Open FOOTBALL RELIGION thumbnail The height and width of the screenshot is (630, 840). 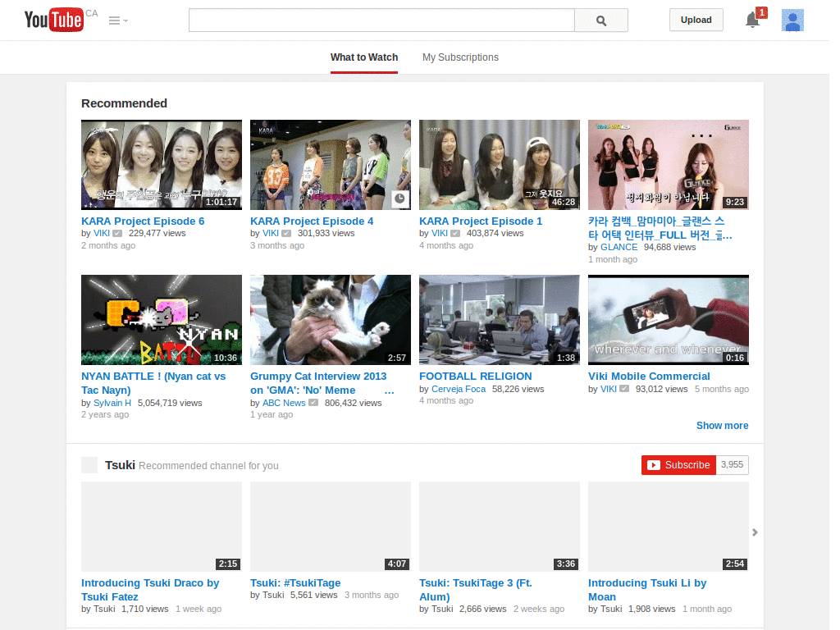click(500, 320)
